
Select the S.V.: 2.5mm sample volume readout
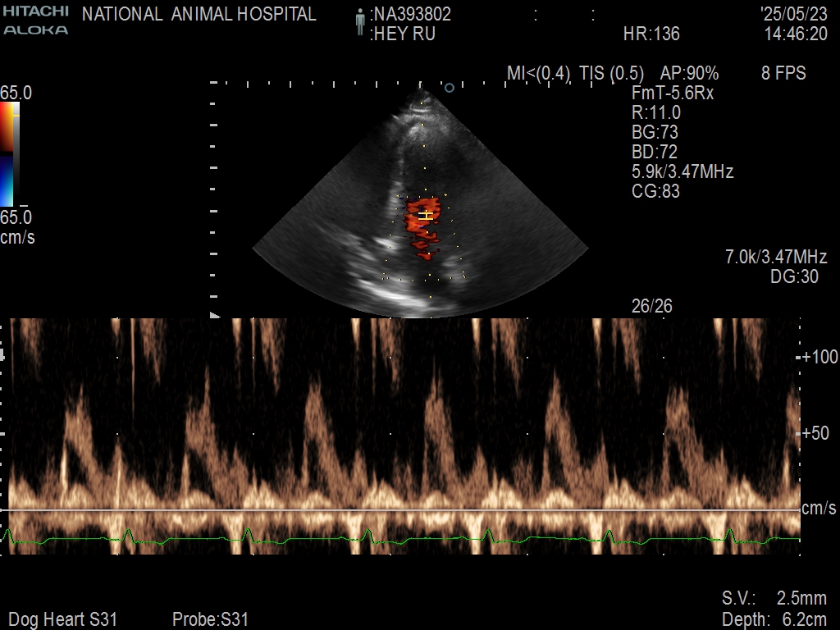(x=774, y=597)
